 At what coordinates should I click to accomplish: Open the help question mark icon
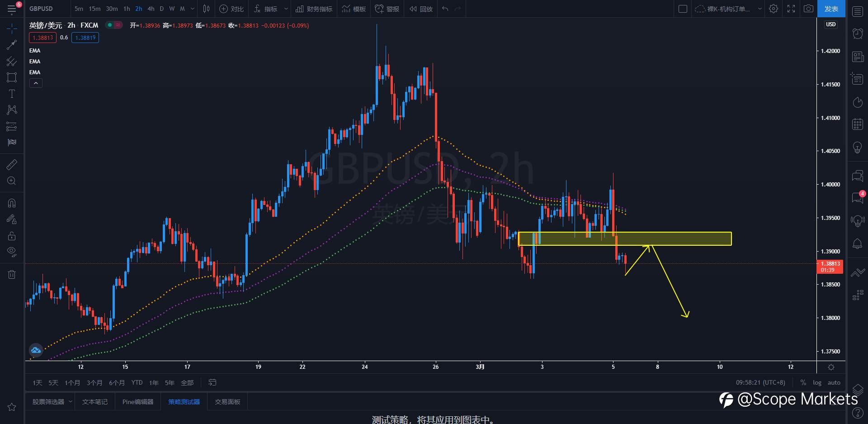tap(858, 413)
